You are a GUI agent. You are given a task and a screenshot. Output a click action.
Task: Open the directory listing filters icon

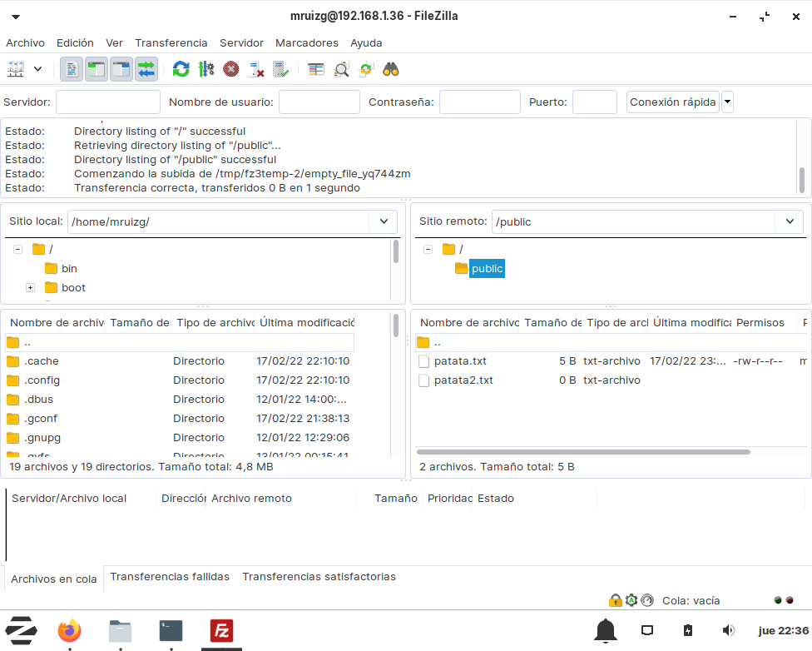click(x=316, y=69)
